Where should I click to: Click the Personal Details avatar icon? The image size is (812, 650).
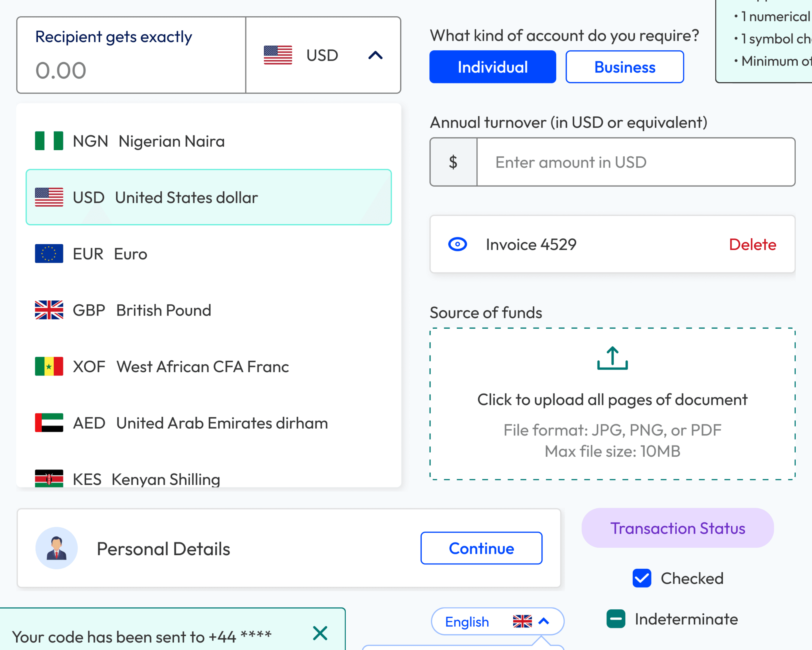point(57,548)
